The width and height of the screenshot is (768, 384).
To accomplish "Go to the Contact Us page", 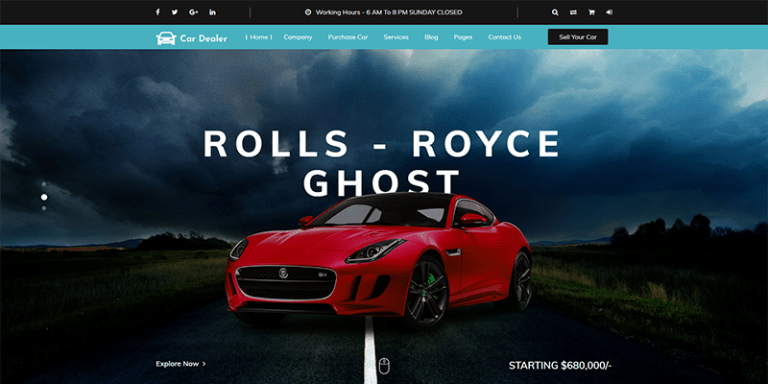I will (504, 37).
